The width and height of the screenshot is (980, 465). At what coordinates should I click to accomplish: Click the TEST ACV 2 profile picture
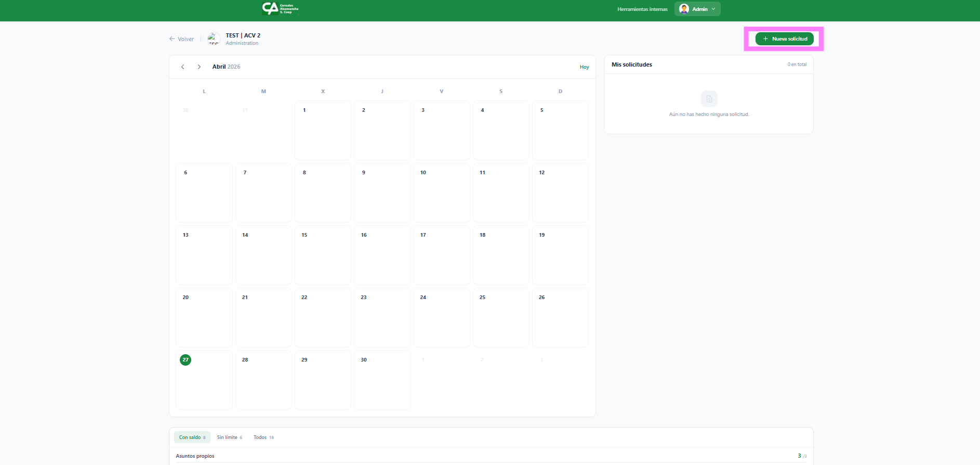214,39
